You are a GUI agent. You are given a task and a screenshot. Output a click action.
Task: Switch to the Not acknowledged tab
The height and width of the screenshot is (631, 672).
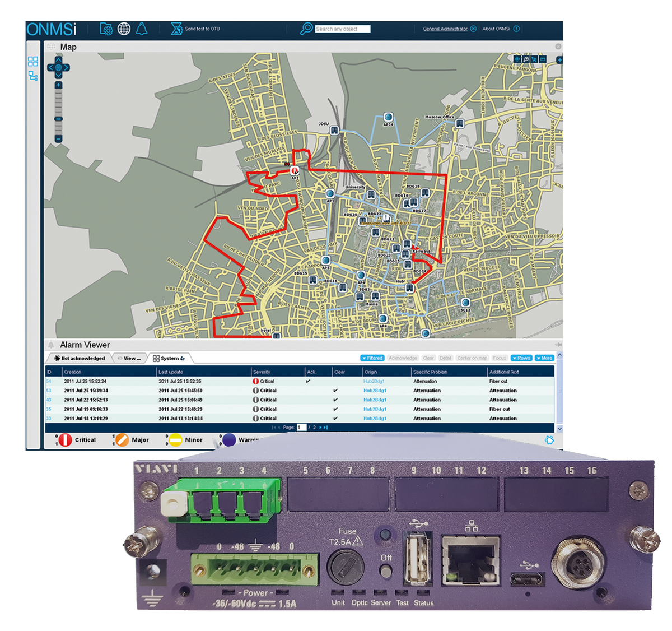[x=80, y=358]
